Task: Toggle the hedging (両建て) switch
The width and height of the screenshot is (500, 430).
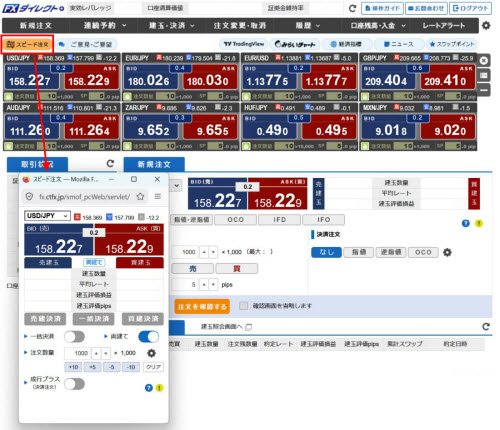Action: tap(149, 337)
